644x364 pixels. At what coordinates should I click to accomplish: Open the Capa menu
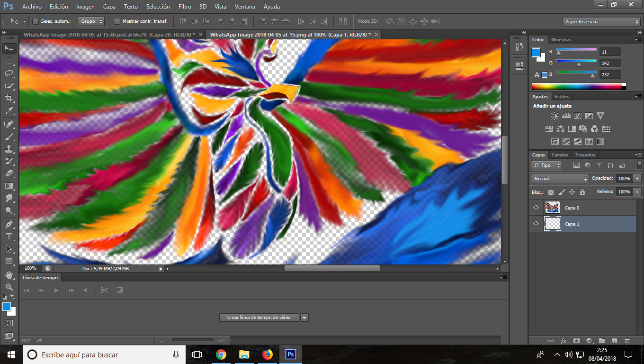pos(109,7)
